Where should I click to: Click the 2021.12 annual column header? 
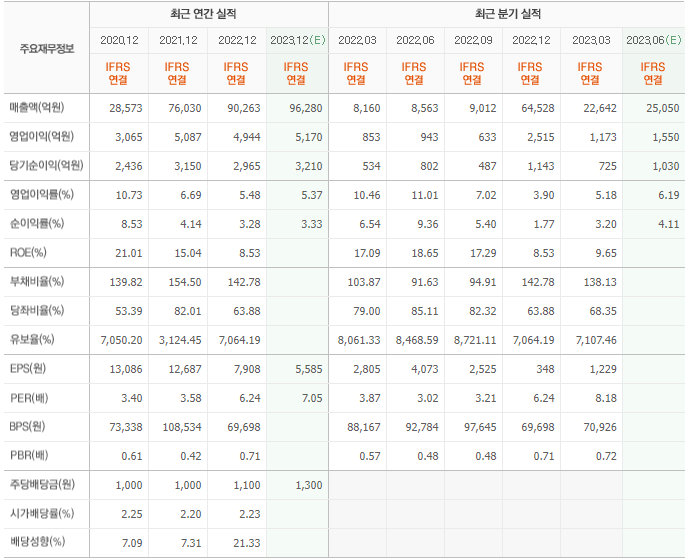[x=178, y=40]
